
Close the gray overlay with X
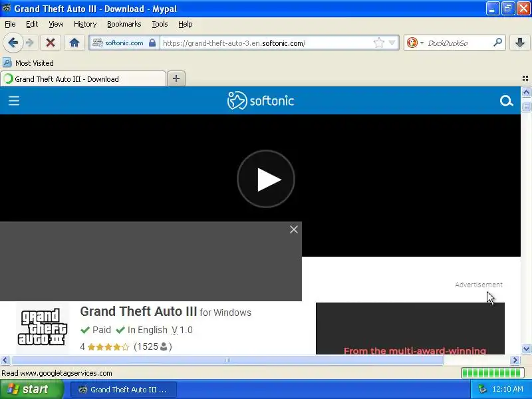click(x=294, y=229)
